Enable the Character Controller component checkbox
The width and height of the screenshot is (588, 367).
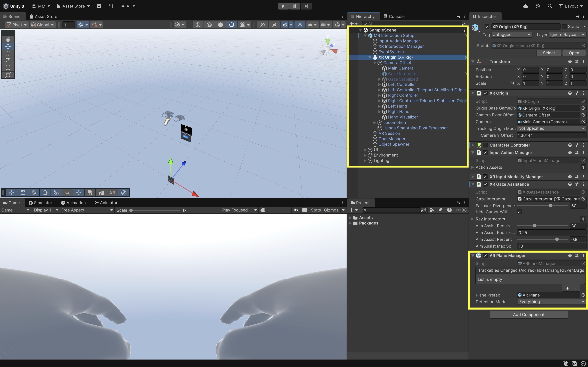tap(485, 145)
